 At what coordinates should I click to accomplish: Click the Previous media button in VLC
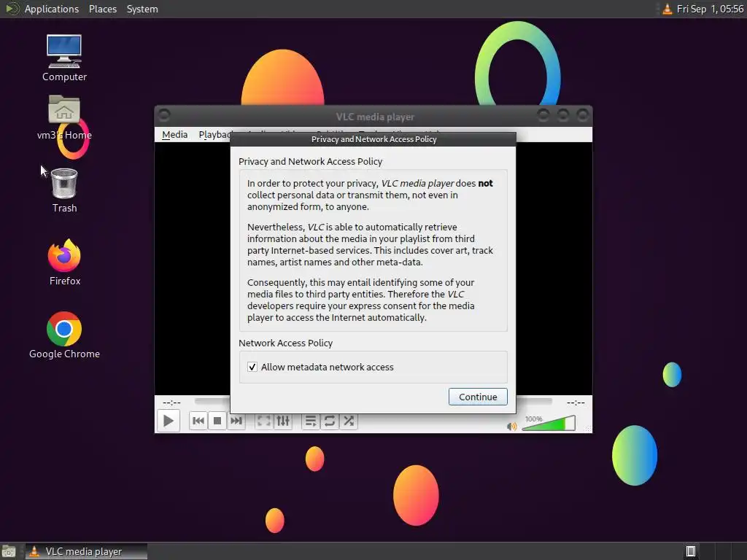coord(198,421)
